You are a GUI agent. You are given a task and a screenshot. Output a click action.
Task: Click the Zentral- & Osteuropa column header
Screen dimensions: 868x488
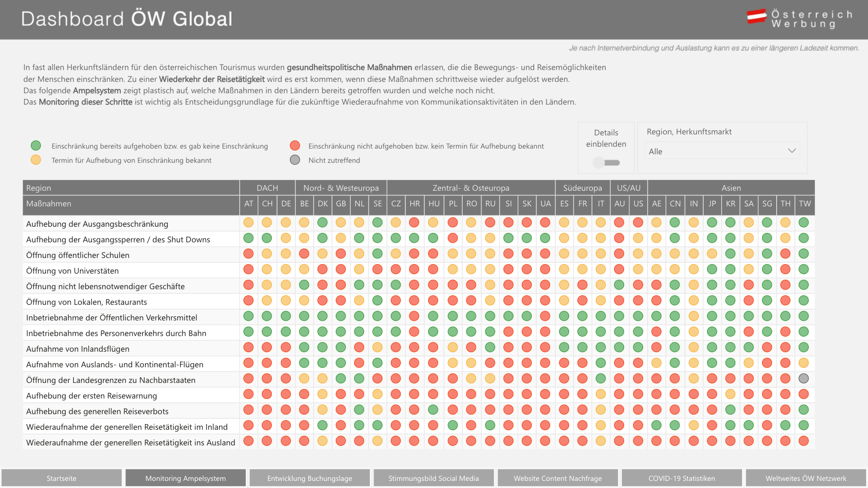471,188
